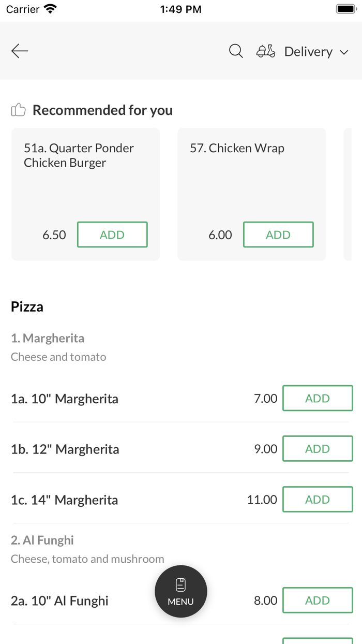
Task: Add the Chicken Wrap for 6.00
Action: [278, 234]
